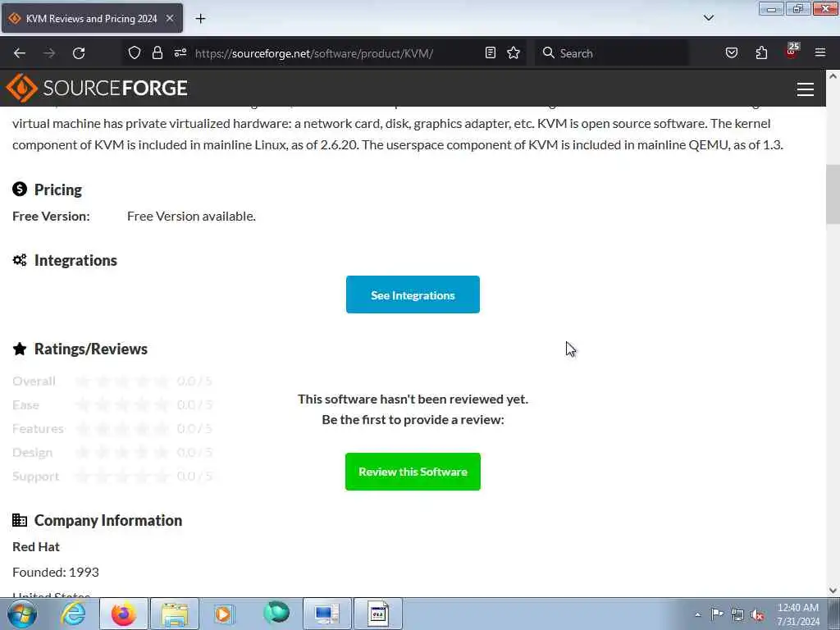Click the Ratings/Reviews star icon
The height and width of the screenshot is (630, 840).
pos(20,349)
